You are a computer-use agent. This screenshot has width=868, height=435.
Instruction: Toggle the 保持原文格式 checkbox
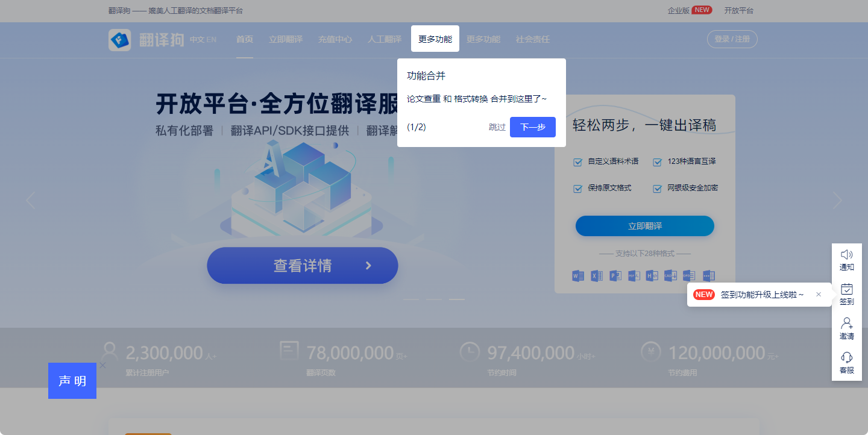click(x=578, y=189)
